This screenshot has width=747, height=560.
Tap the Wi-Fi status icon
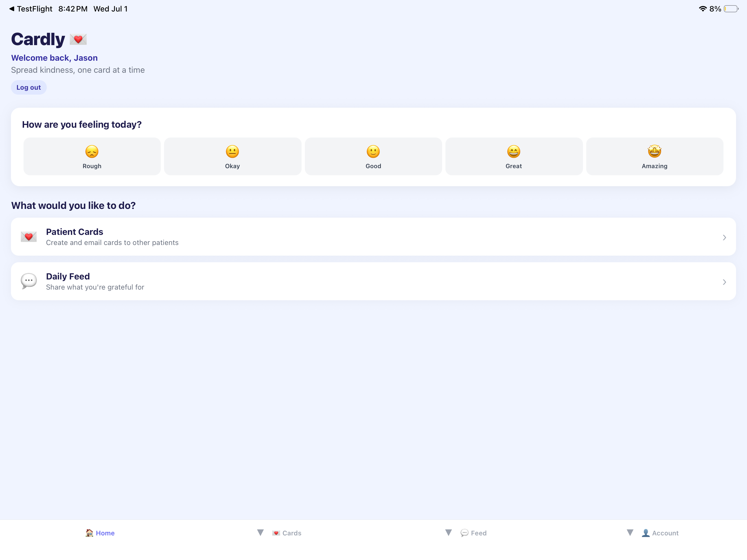(703, 9)
